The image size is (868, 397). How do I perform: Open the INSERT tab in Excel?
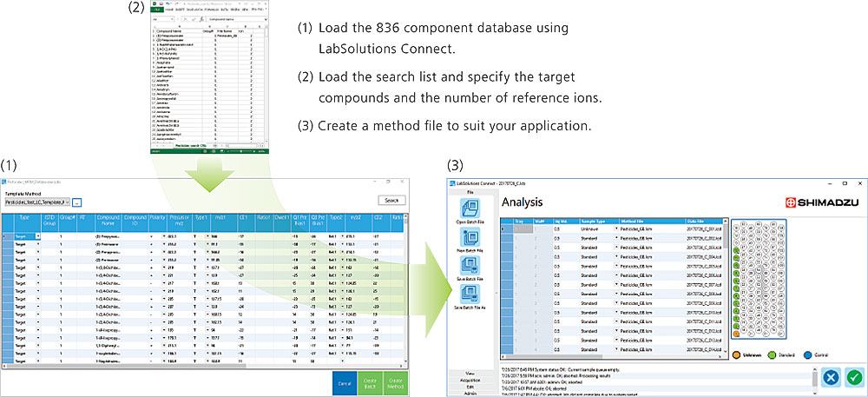click(180, 10)
